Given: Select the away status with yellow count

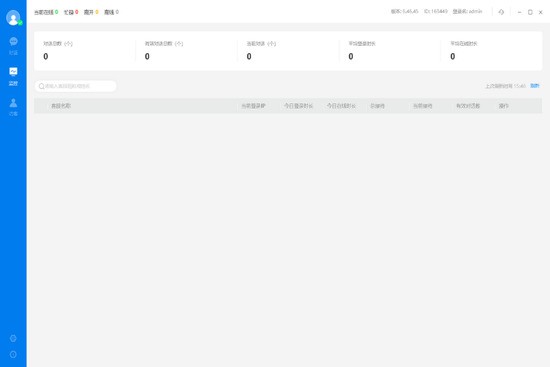Looking at the screenshot, I should (x=91, y=12).
